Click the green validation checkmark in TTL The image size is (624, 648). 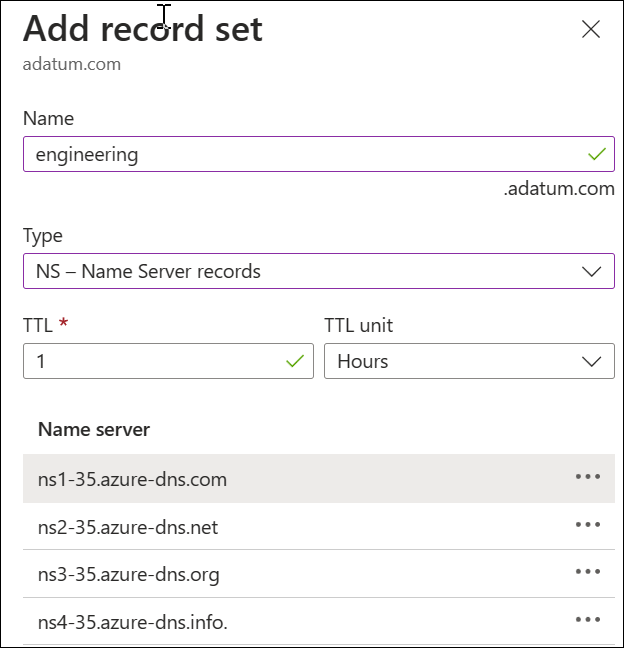(x=295, y=361)
